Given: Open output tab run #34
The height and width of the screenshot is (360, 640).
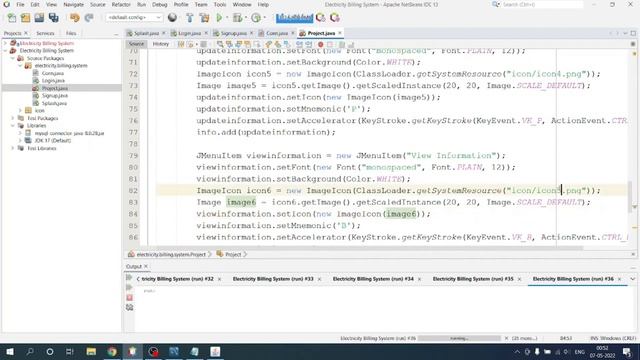Looking at the screenshot, I should tap(373, 279).
